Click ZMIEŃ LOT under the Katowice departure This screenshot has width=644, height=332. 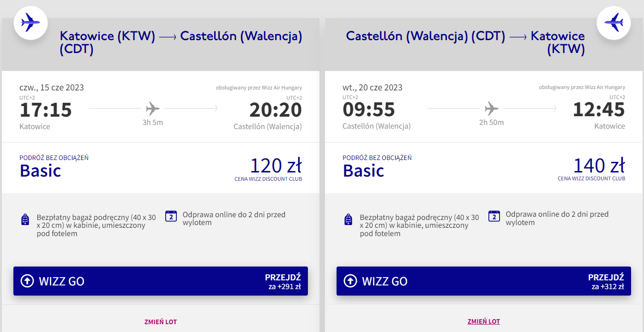pos(160,322)
